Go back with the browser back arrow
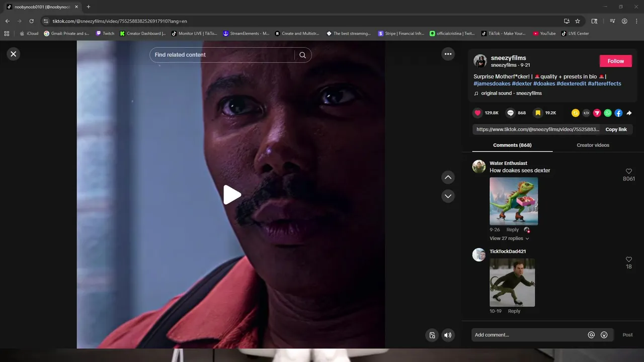Viewport: 644px width, 362px height. 7,21
